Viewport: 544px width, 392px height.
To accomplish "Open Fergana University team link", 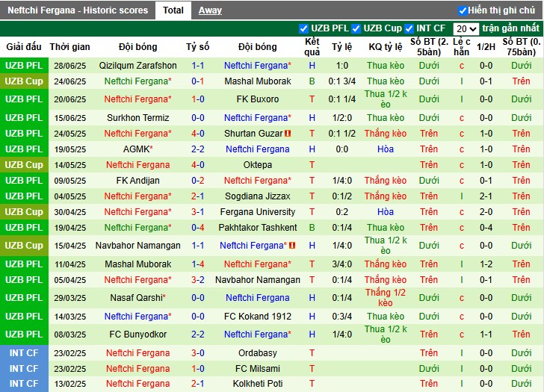I will pyautogui.click(x=257, y=212).
